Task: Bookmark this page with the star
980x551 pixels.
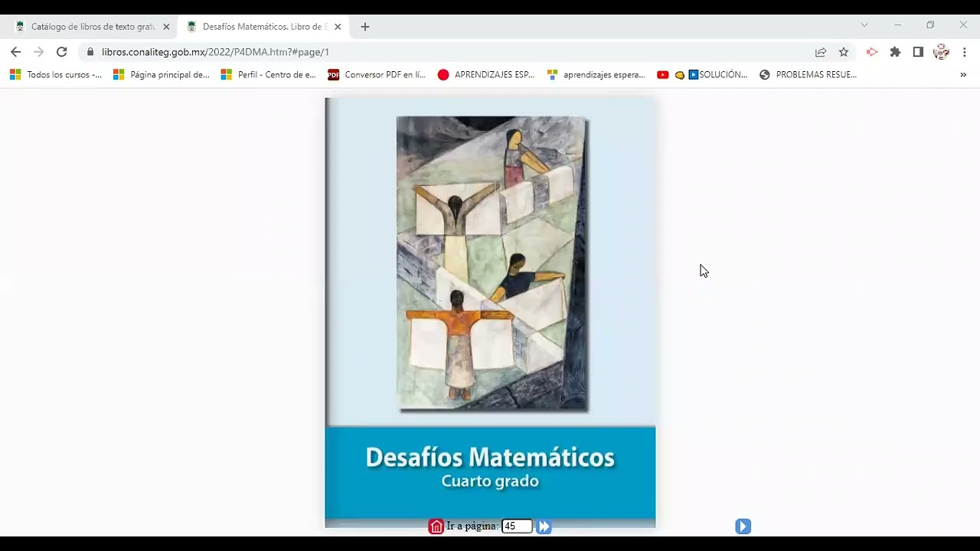Action: point(844,52)
